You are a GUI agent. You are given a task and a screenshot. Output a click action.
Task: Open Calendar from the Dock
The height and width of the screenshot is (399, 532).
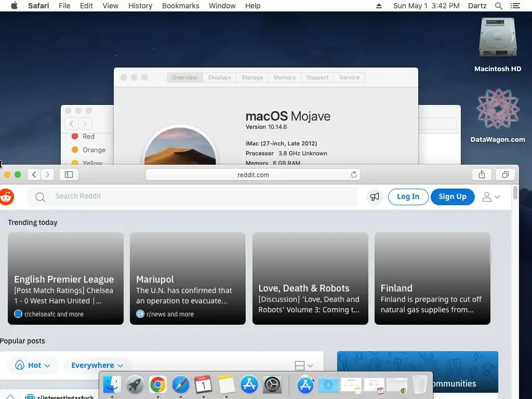tap(203, 385)
